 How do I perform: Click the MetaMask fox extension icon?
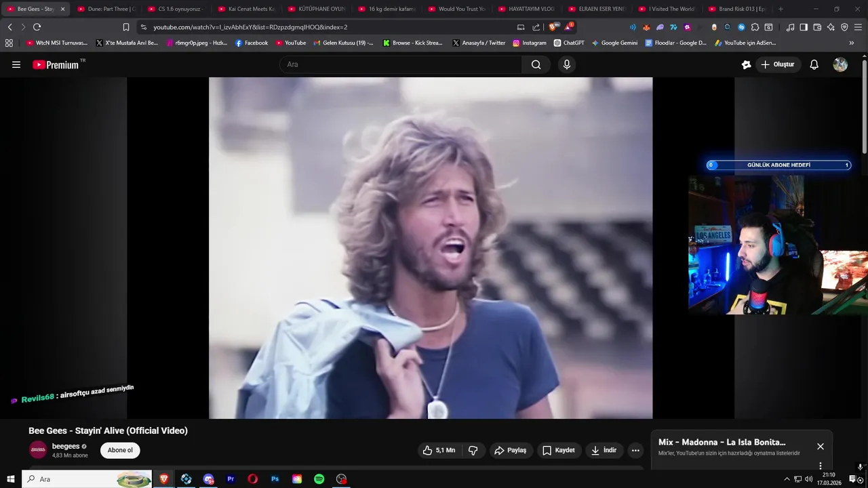(646, 27)
